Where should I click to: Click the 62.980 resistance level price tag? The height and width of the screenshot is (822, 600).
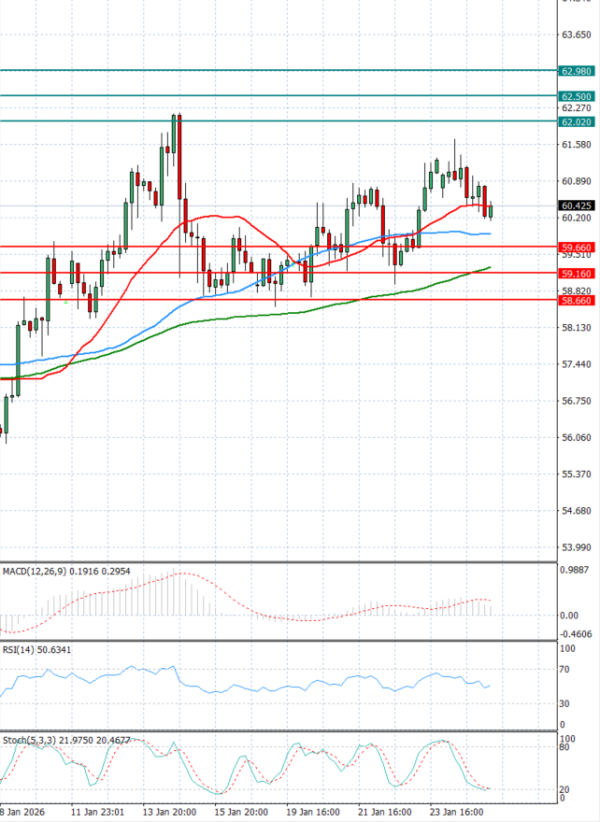577,71
